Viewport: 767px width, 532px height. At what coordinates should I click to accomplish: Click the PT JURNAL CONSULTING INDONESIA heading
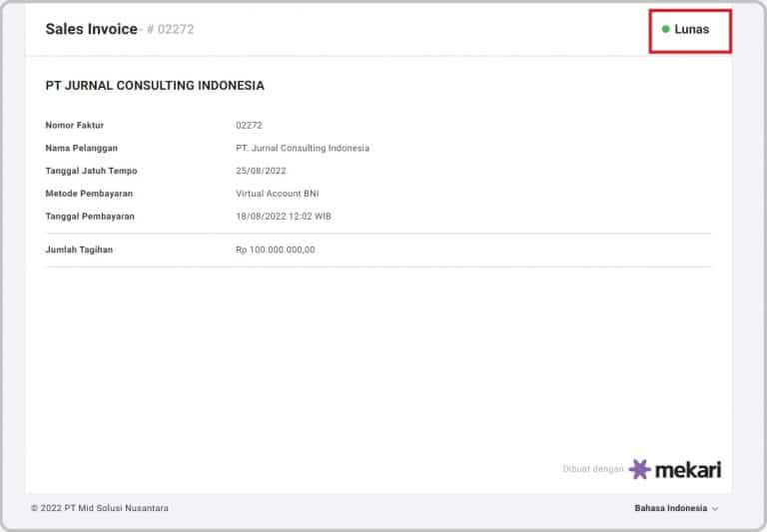(155, 86)
